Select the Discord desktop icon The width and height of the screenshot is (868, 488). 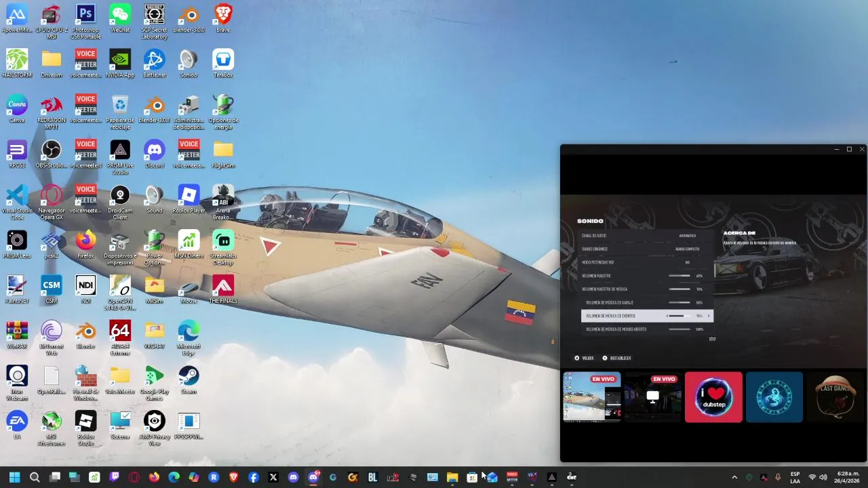tap(155, 155)
